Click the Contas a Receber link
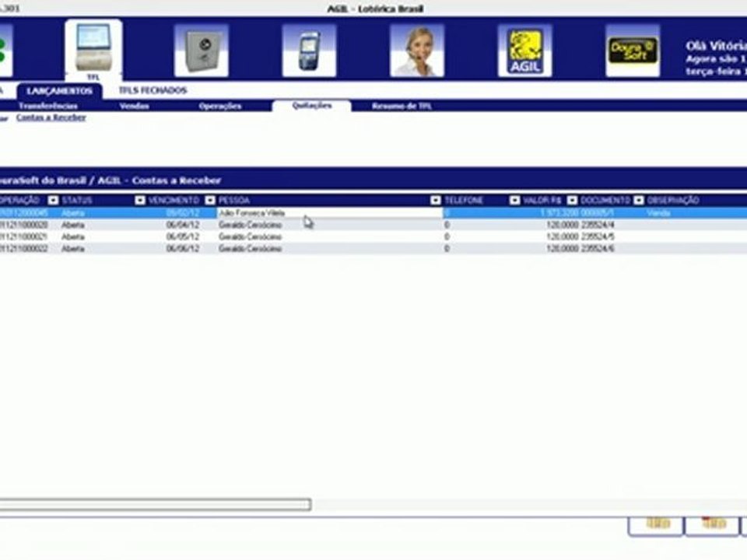 [x=51, y=117]
